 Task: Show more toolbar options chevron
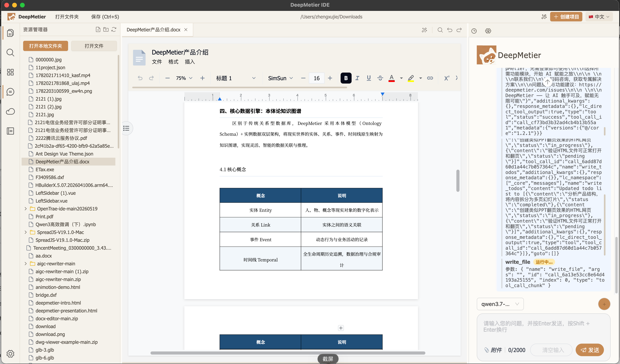457,78
